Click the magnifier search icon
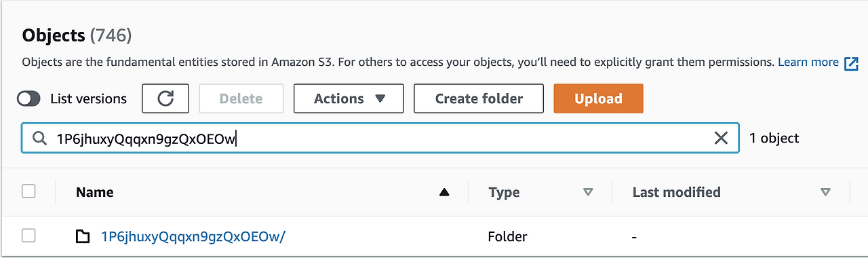Viewport: 868px width, 258px height. [x=39, y=139]
